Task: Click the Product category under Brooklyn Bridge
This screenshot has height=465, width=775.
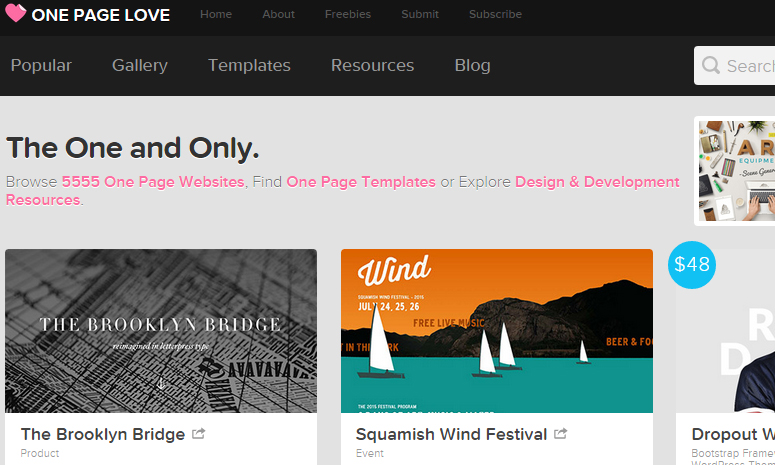Action: (40, 453)
